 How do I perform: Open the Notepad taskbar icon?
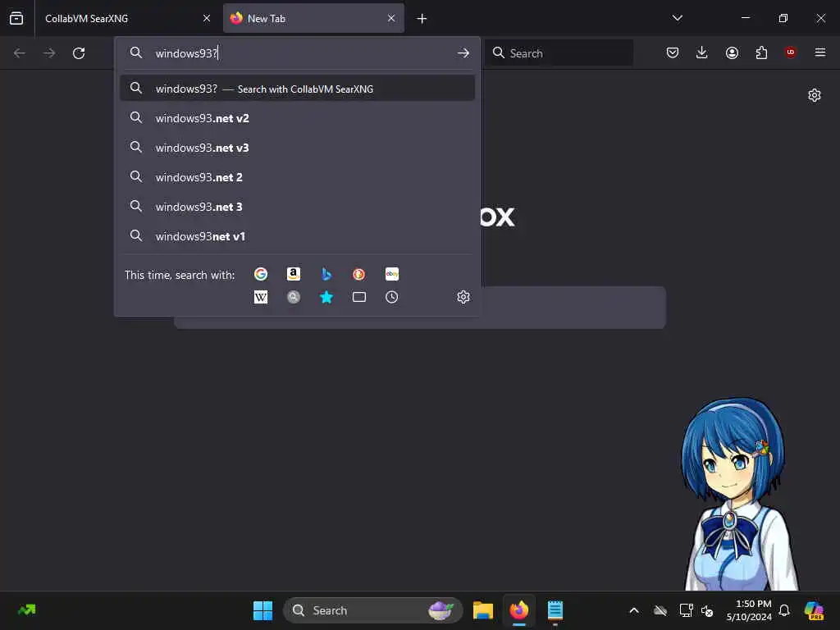[x=555, y=610]
